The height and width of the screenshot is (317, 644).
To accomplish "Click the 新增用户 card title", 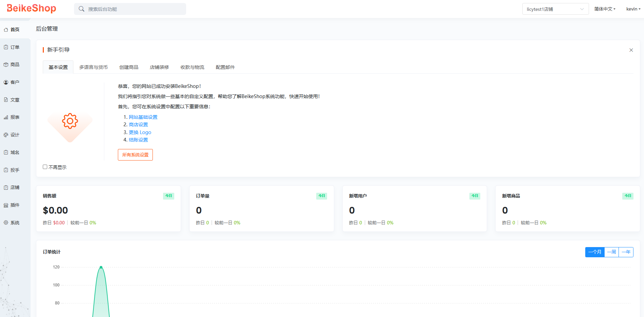I will (x=358, y=196).
